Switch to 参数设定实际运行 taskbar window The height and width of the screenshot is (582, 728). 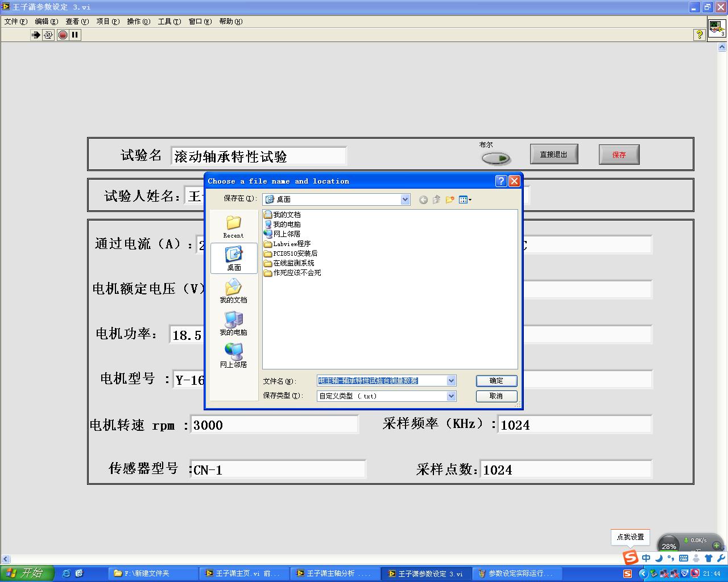click(x=518, y=573)
